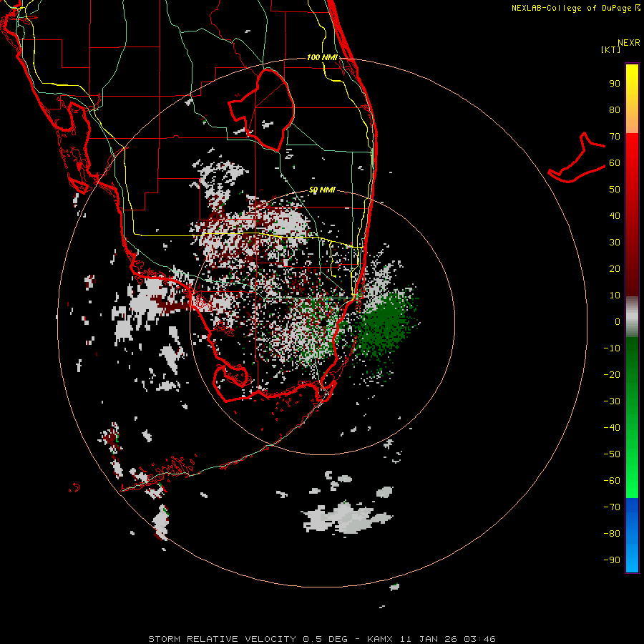Click the 10 knot label on the scale
The height and width of the screenshot is (644, 644).
tap(615, 296)
